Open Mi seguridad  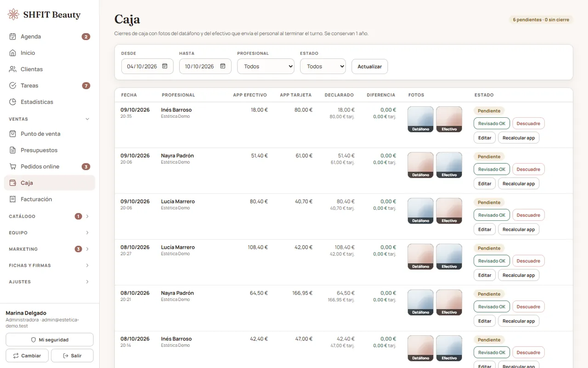click(x=50, y=339)
